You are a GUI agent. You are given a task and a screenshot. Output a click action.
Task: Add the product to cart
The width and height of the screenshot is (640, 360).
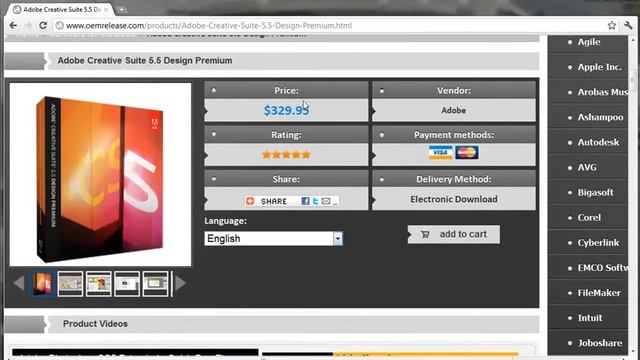tap(454, 234)
